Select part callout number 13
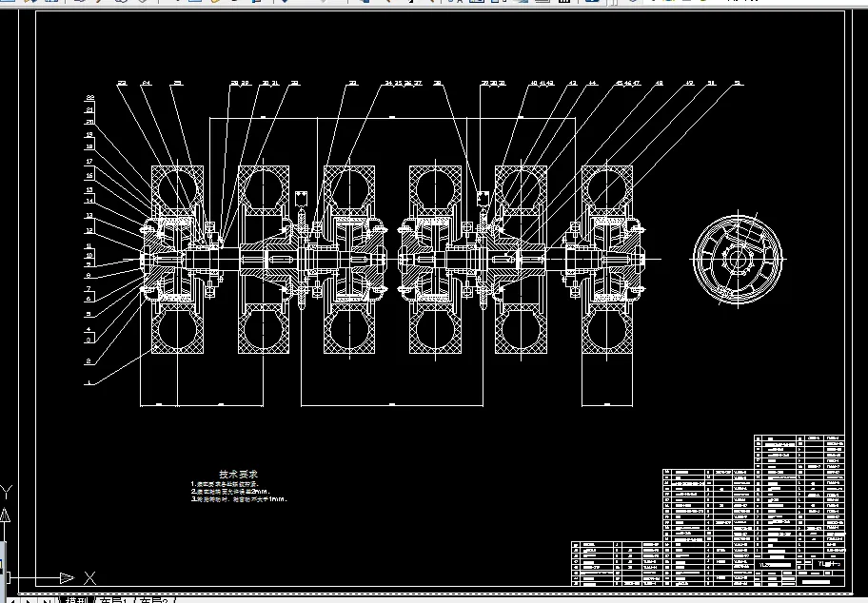This screenshot has height=603, width=868. pyautogui.click(x=89, y=216)
